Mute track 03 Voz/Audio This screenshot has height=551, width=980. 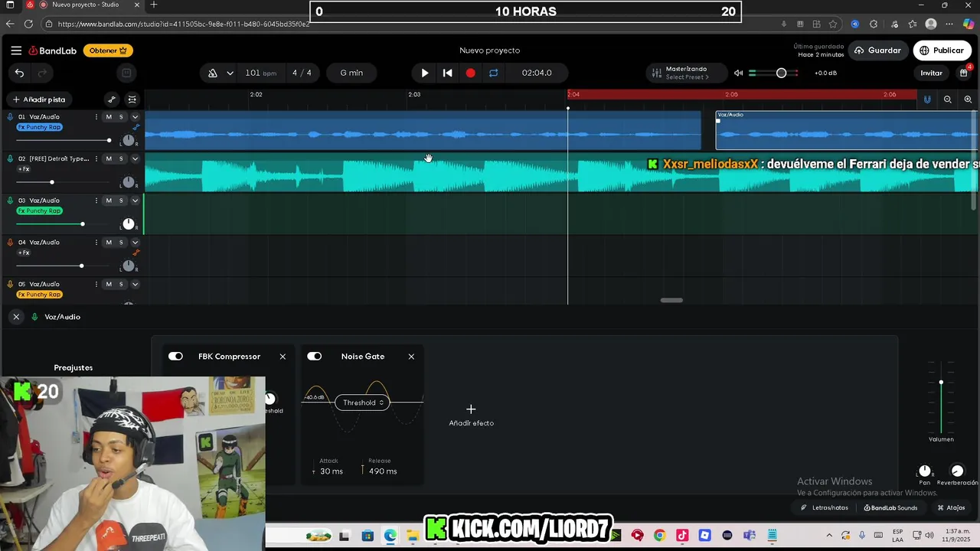pos(109,201)
